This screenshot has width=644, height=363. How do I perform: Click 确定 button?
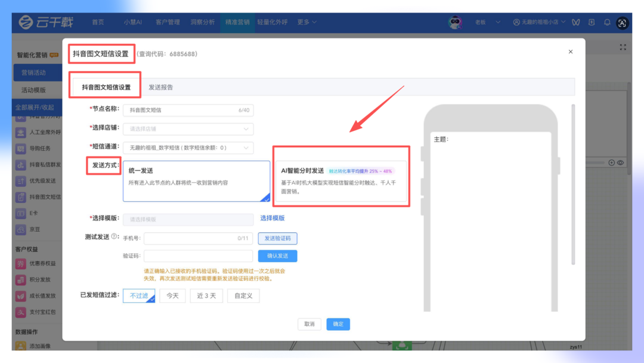[338, 324]
